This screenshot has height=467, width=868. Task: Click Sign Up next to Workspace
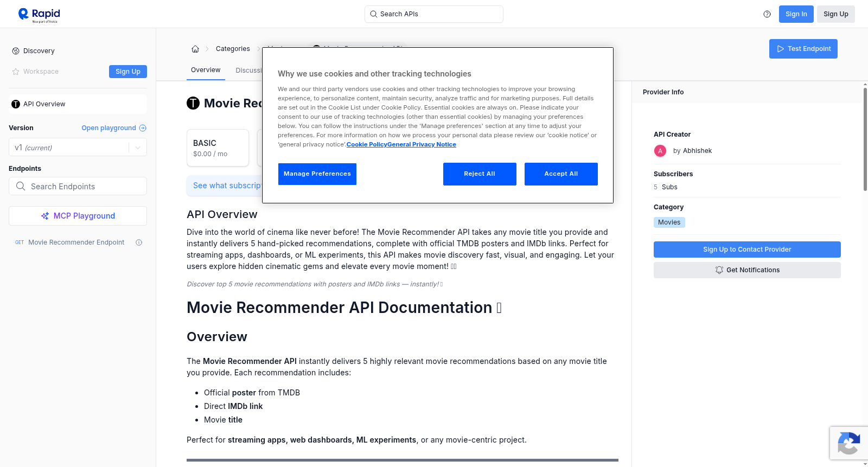coord(128,72)
